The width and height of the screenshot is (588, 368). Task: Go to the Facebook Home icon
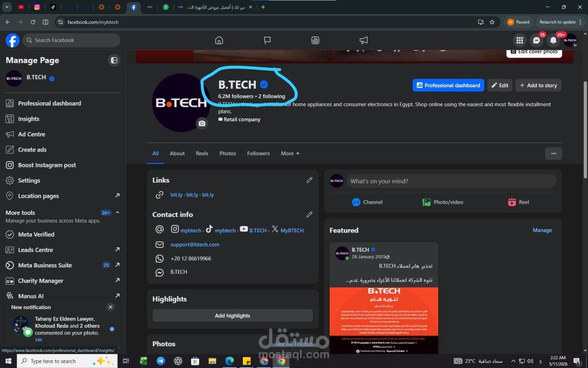click(x=219, y=40)
